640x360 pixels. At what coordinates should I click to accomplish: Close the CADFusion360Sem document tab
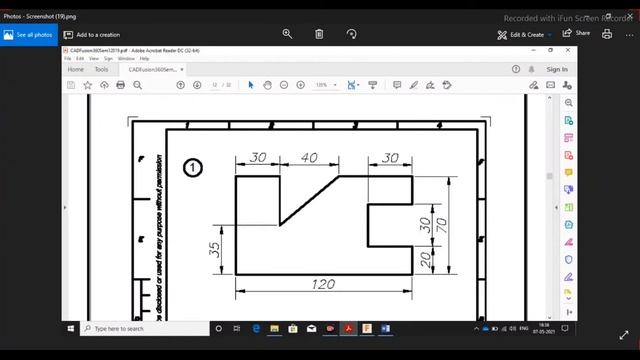click(182, 70)
